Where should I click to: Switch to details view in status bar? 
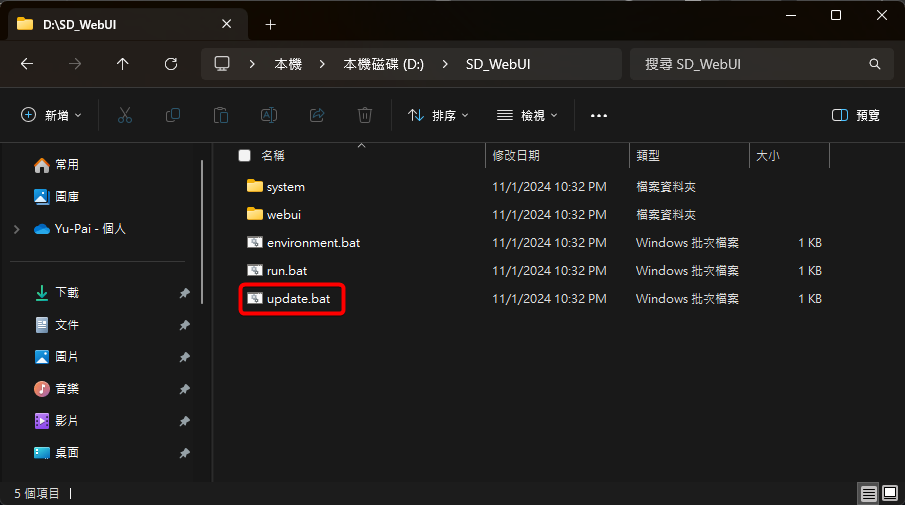coord(868,493)
